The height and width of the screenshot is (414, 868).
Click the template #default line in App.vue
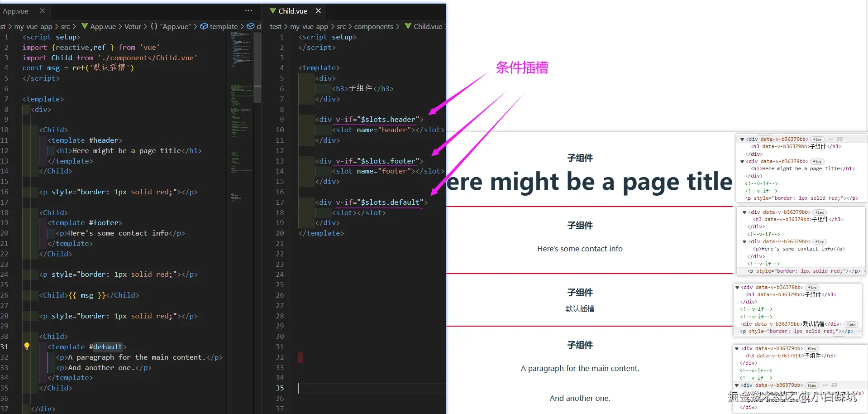click(x=87, y=347)
